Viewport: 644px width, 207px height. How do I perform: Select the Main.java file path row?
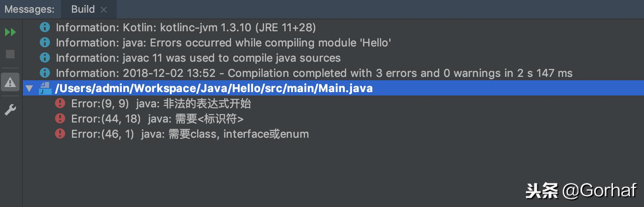click(333, 88)
